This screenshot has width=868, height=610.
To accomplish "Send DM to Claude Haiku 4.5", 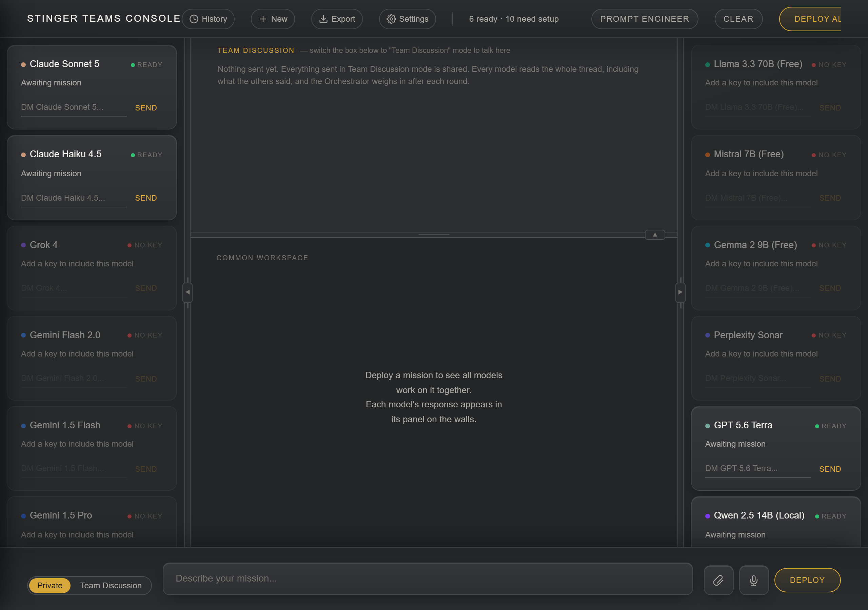I will (x=146, y=198).
